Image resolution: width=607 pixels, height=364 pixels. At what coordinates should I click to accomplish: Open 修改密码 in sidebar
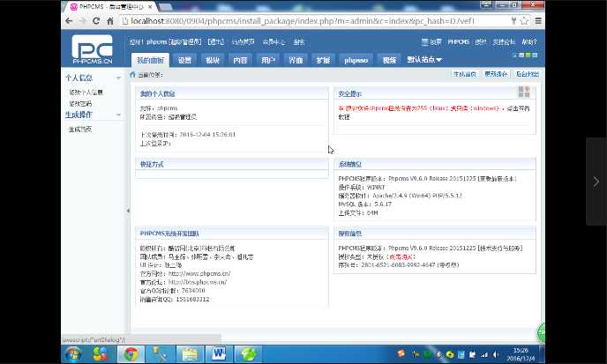[80, 104]
